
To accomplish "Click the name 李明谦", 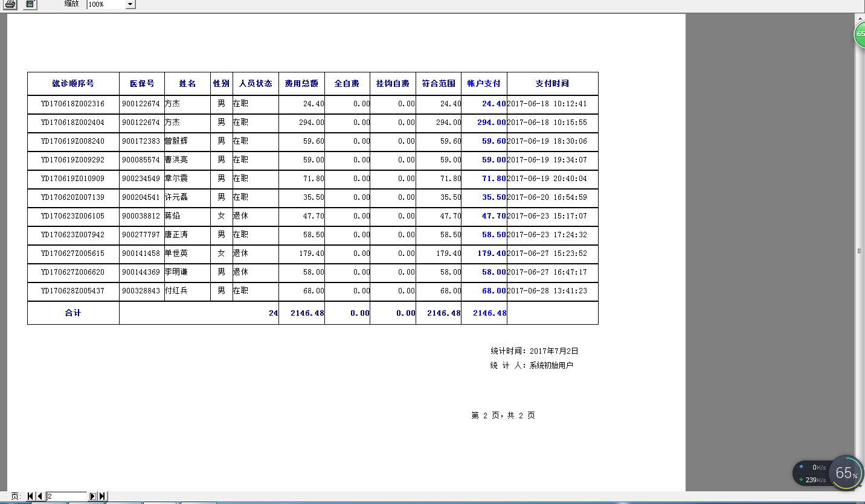I will 176,272.
